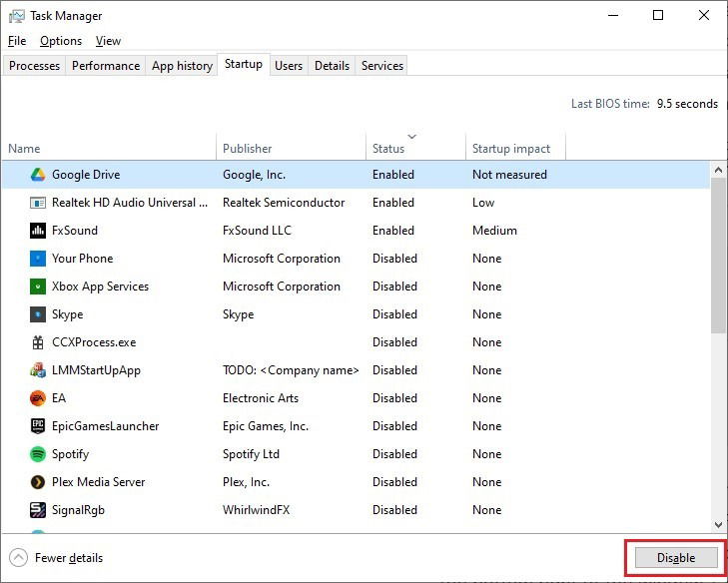Select the Xbox App Services icon
The image size is (728, 583).
(38, 287)
